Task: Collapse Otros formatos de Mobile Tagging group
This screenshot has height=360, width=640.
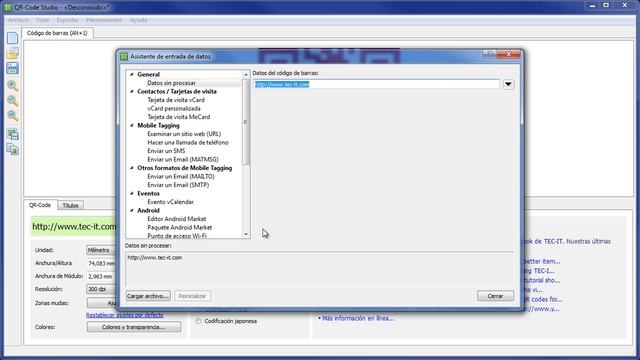Action: point(132,168)
